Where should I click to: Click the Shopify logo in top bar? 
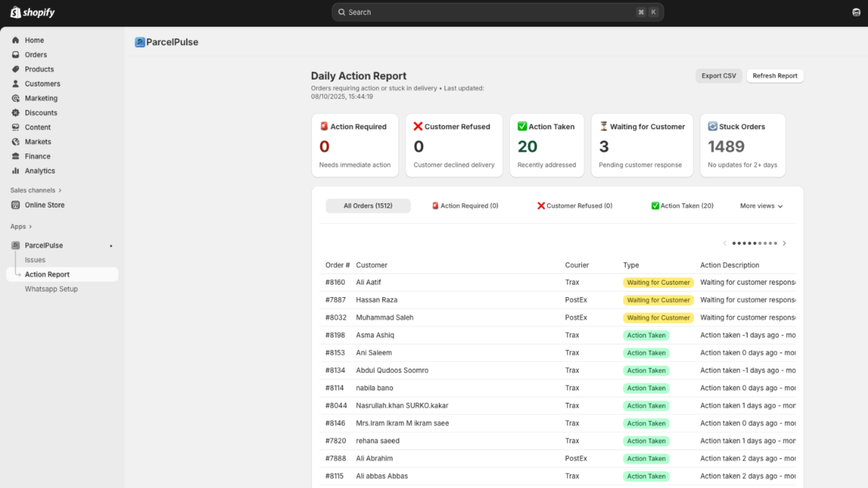click(33, 12)
